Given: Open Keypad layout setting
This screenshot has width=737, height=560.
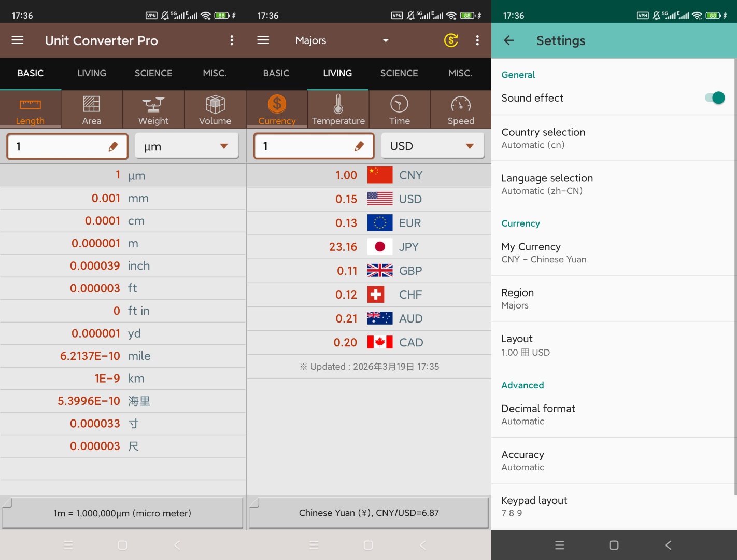Looking at the screenshot, I should pos(613,507).
